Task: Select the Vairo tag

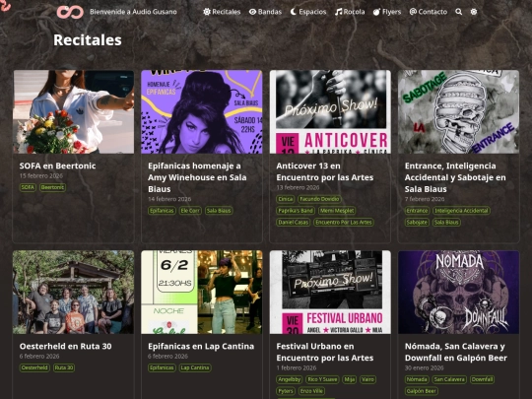Action: [x=367, y=379]
